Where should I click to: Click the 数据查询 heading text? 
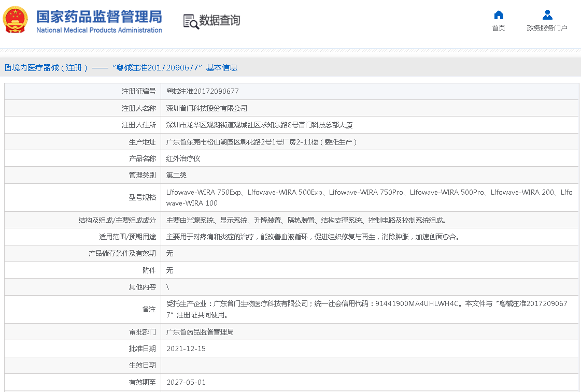click(220, 21)
